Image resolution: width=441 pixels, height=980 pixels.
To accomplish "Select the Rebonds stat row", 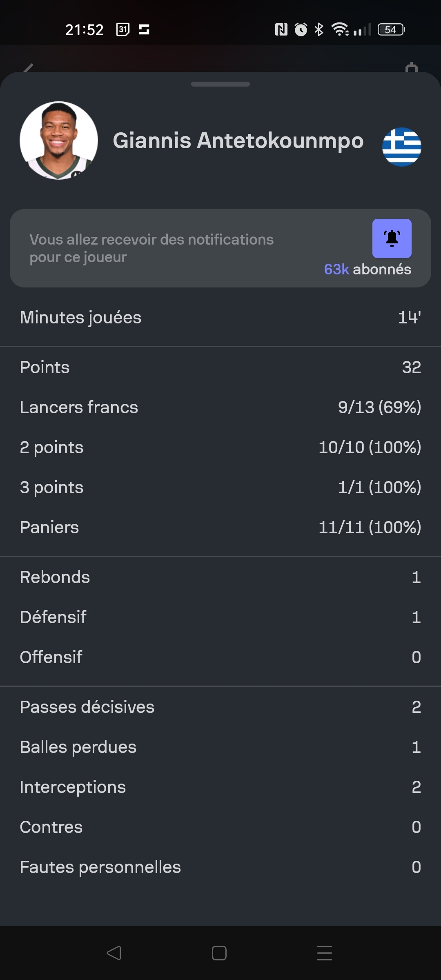I will pyautogui.click(x=220, y=577).
